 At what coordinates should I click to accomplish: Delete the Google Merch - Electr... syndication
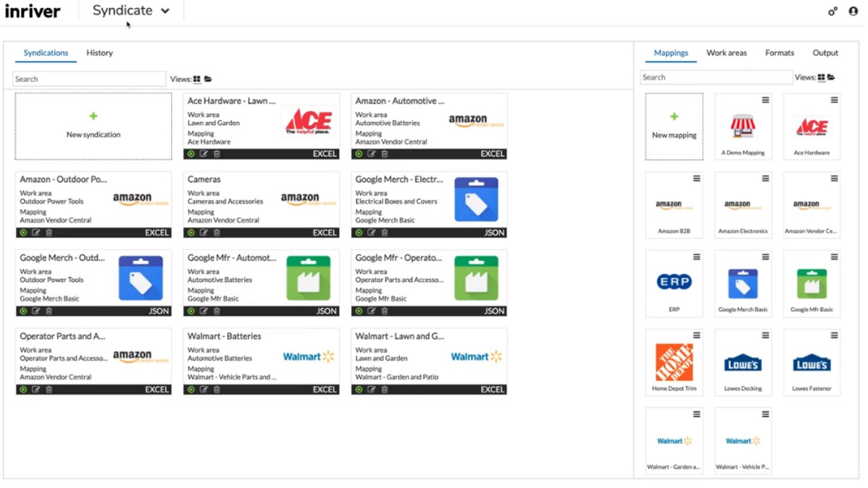384,232
